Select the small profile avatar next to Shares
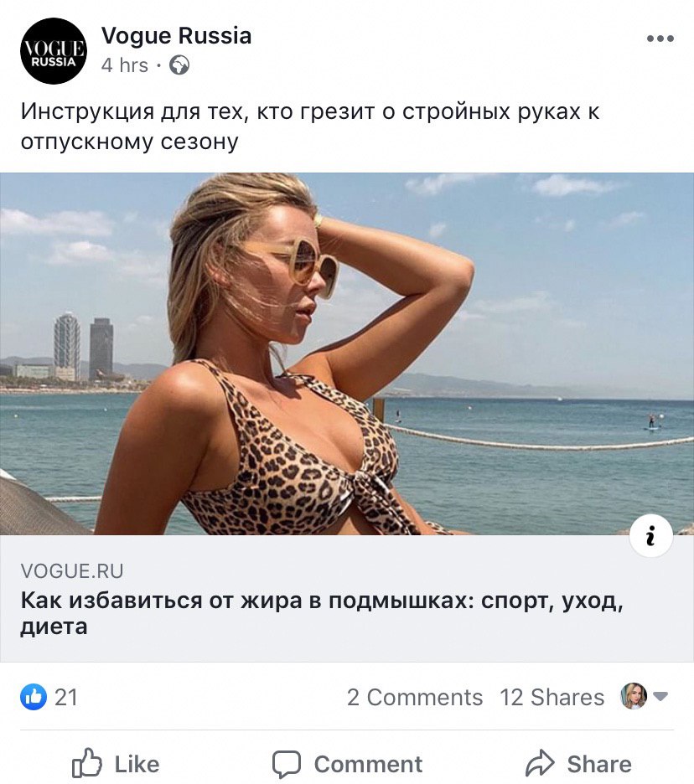The width and height of the screenshot is (694, 784). tap(634, 696)
